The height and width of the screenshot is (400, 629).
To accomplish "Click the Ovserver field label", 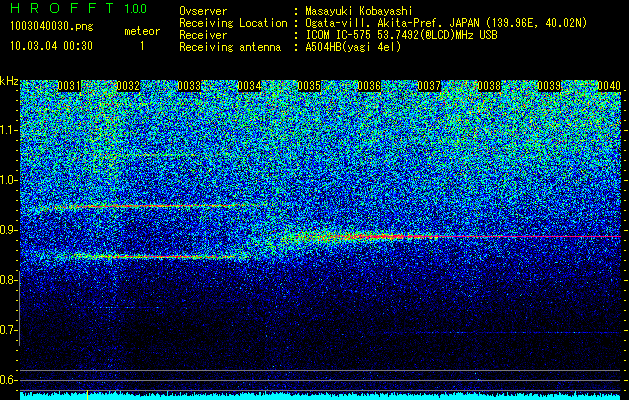I will pos(203,11).
